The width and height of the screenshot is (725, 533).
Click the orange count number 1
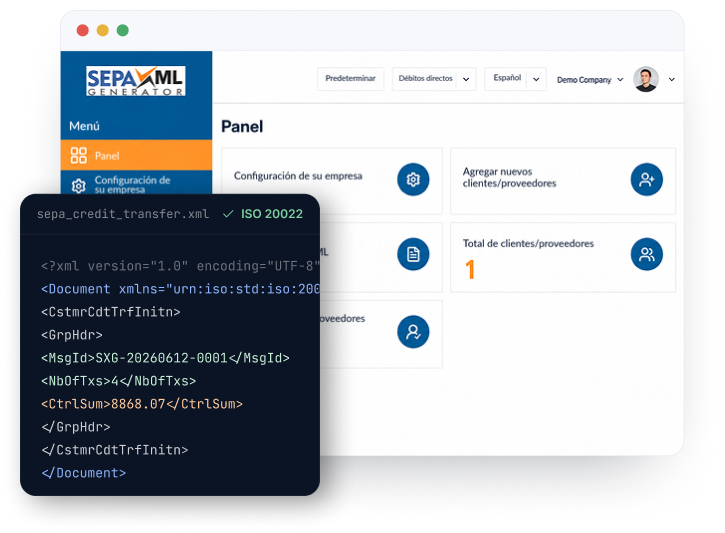coord(470,270)
